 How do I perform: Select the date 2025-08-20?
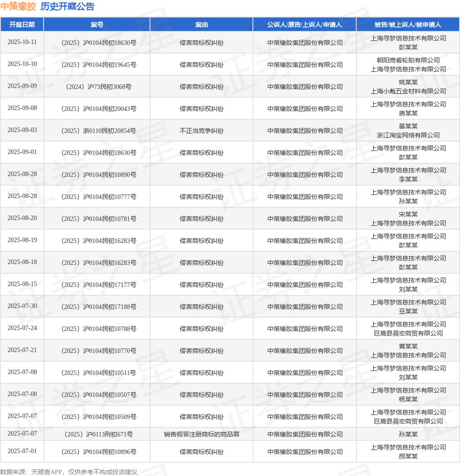(x=22, y=218)
